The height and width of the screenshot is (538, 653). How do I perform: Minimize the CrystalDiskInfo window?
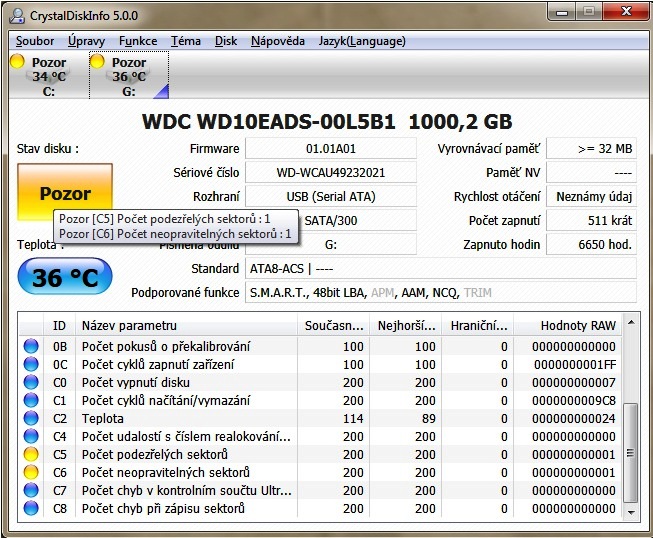[562, 12]
